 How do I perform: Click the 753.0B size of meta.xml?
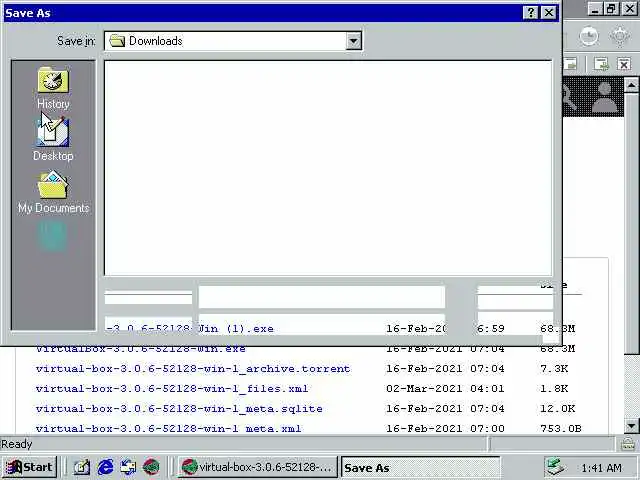tap(561, 429)
